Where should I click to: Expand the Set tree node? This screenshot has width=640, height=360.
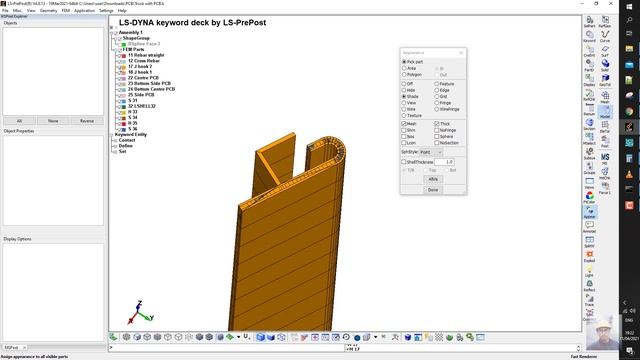click(116, 152)
